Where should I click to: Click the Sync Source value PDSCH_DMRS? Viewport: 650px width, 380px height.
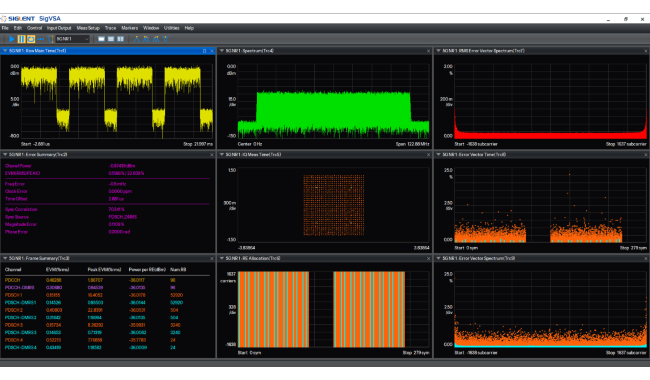click(x=123, y=217)
